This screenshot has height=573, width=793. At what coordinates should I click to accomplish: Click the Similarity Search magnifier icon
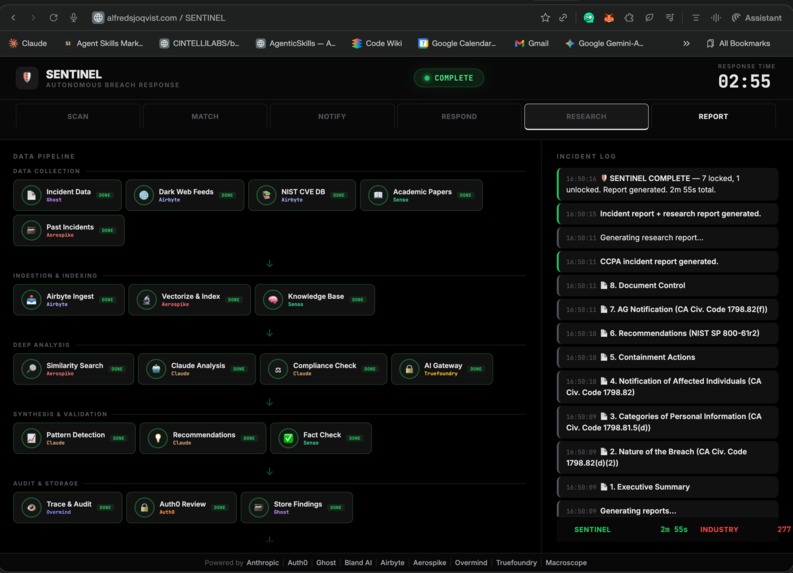click(x=31, y=369)
